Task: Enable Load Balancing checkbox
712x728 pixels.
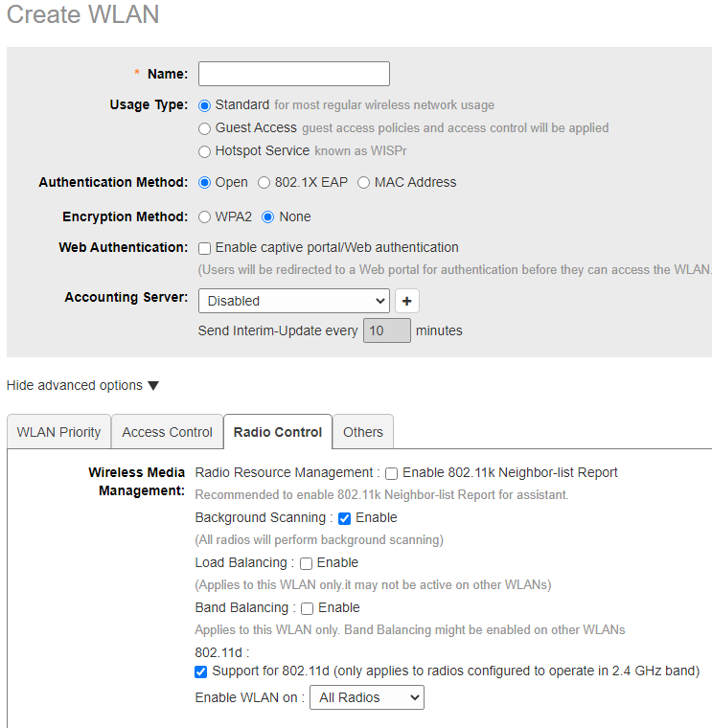Action: point(307,563)
